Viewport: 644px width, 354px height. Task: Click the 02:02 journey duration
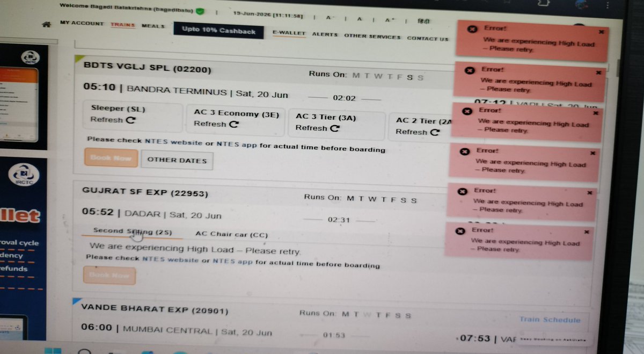pyautogui.click(x=344, y=98)
